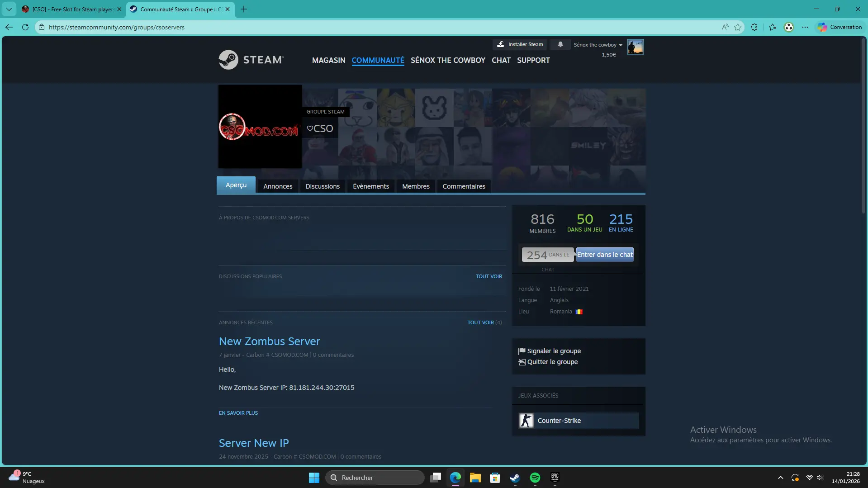The height and width of the screenshot is (488, 868).
Task: Close the CSO Free Slot tab
Action: click(119, 9)
